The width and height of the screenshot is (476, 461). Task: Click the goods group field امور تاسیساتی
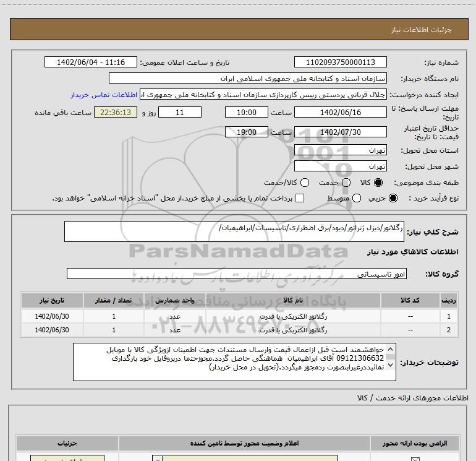click(x=237, y=274)
